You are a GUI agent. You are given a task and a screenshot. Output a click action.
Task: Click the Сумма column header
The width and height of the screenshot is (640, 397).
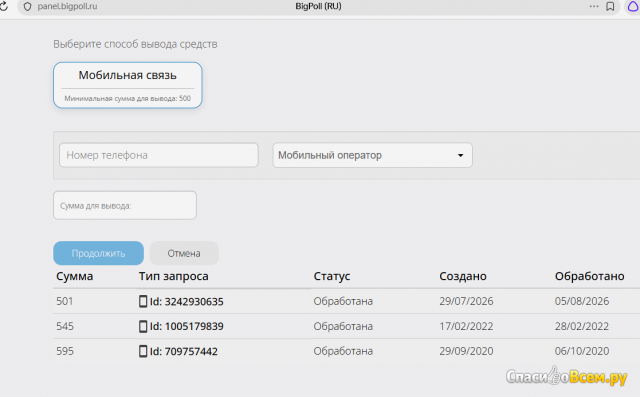point(75,276)
